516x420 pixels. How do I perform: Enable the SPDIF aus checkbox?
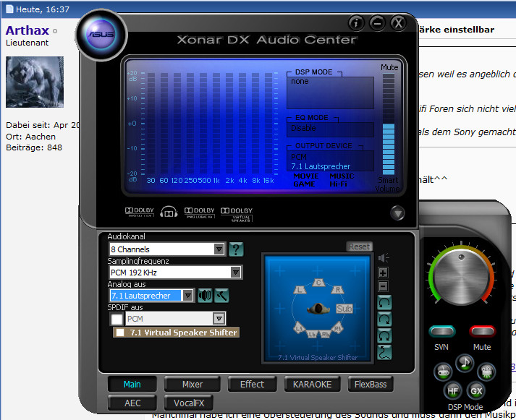(117, 319)
